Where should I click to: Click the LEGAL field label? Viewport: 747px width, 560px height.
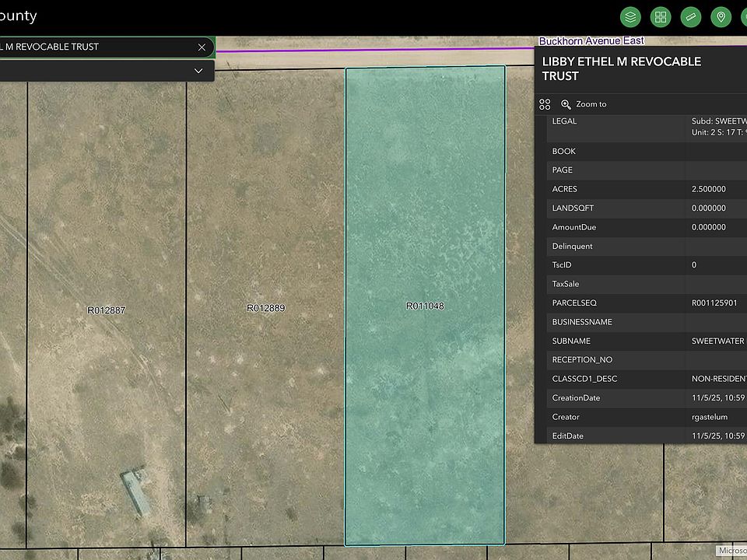tap(565, 121)
